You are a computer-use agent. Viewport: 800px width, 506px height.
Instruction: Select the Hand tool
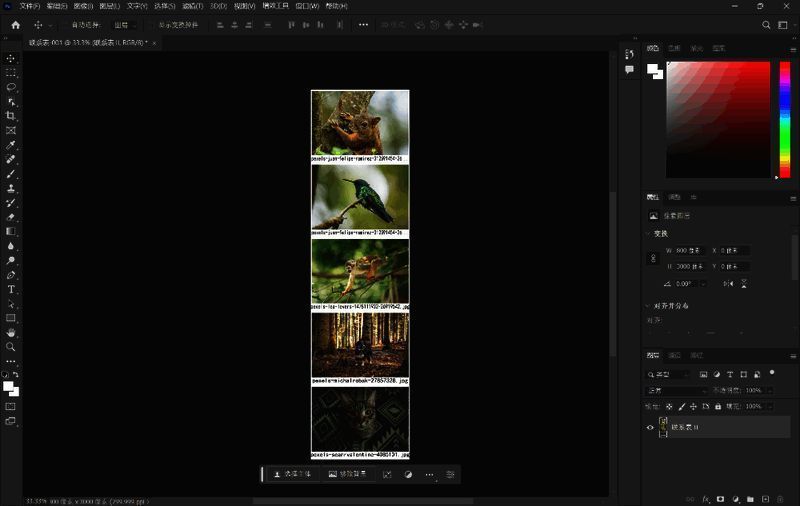point(11,332)
